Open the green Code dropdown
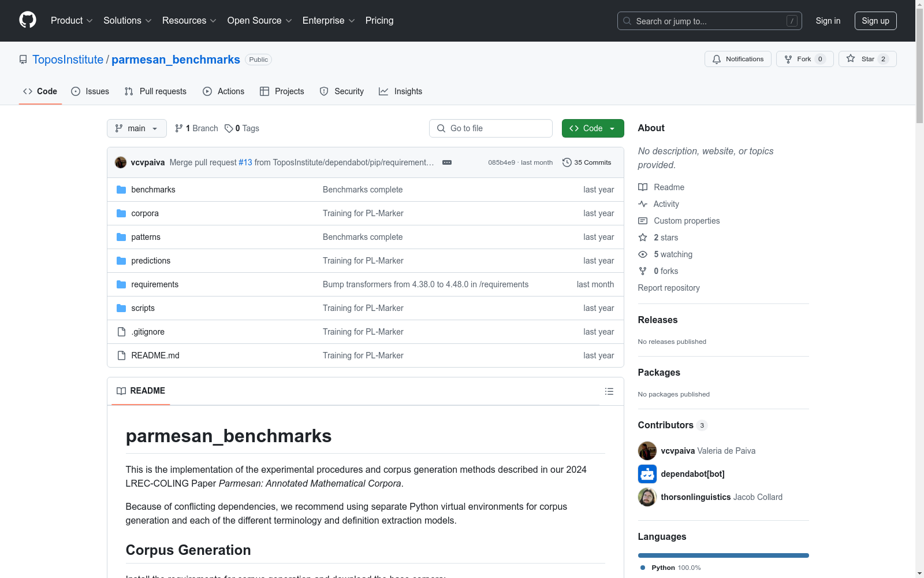The height and width of the screenshot is (578, 924). 593,128
